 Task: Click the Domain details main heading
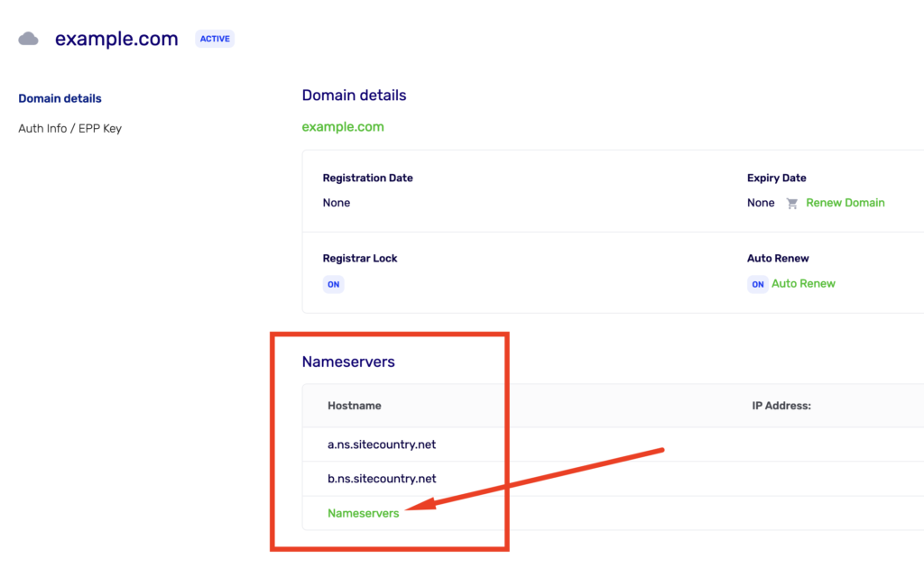pyautogui.click(x=354, y=96)
